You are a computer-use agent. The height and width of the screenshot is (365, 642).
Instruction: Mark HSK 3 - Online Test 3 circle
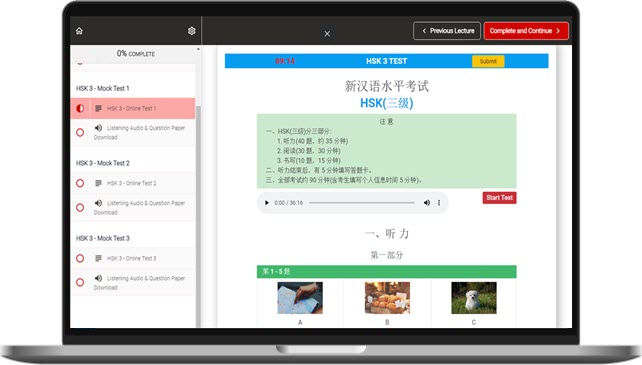tap(80, 258)
